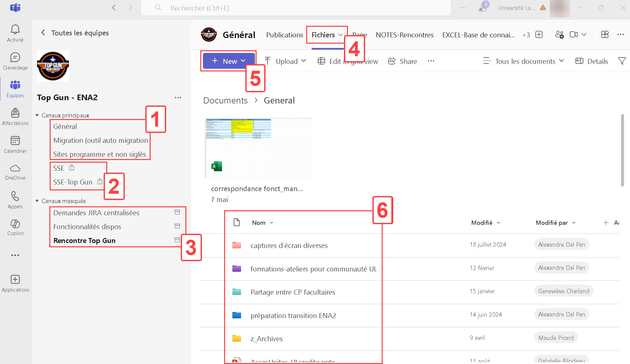Open Calendrier in left rail
The height and width of the screenshot is (364, 630).
point(15,144)
